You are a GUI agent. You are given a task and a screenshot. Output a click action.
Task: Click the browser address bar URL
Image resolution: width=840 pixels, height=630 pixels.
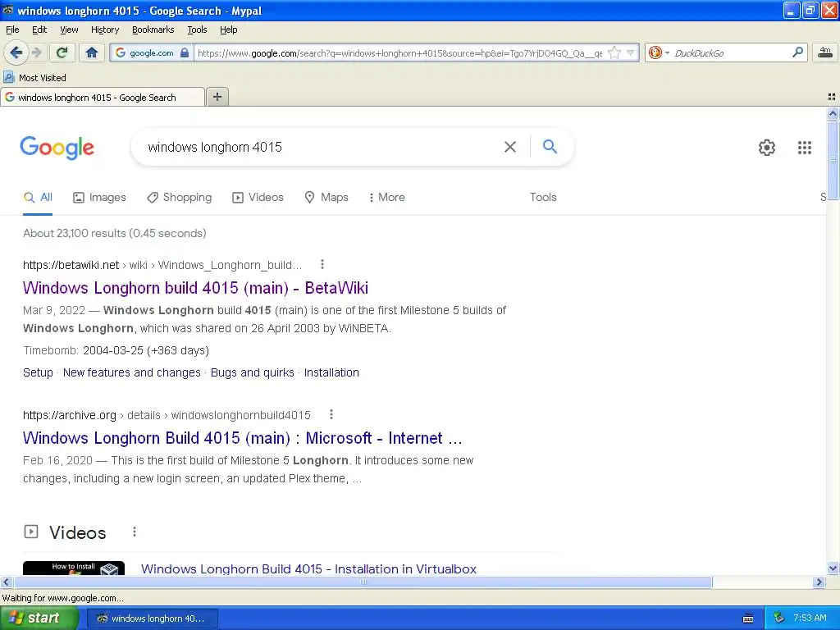[x=399, y=52]
